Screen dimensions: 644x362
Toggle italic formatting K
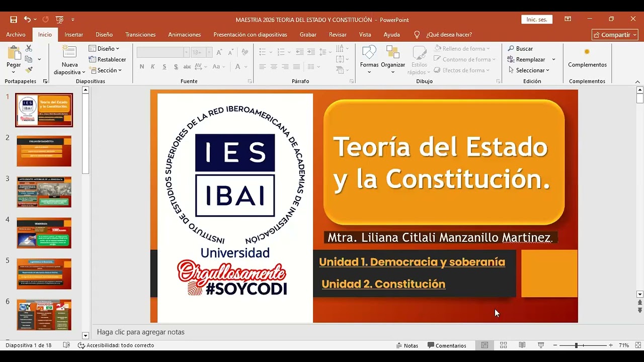(x=153, y=66)
